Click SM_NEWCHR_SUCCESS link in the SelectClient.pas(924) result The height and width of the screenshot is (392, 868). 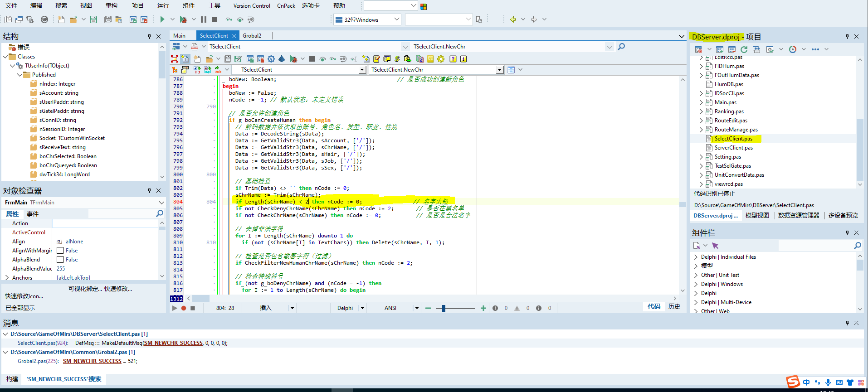(x=173, y=343)
